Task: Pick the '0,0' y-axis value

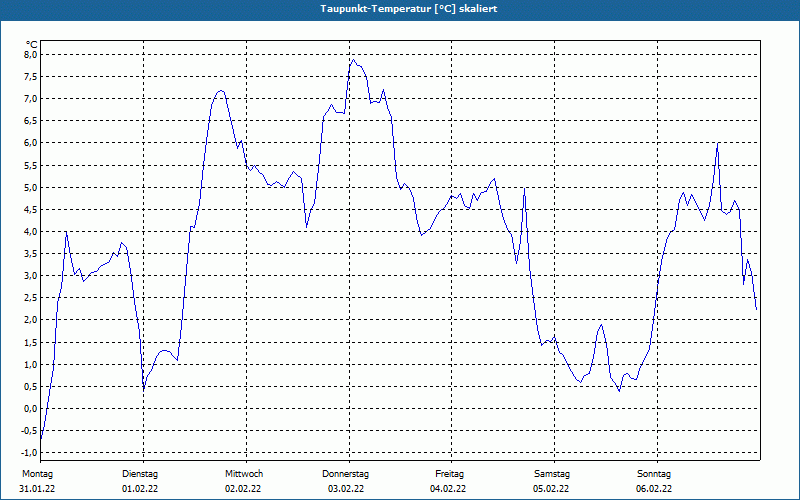Action: pyautogui.click(x=31, y=408)
